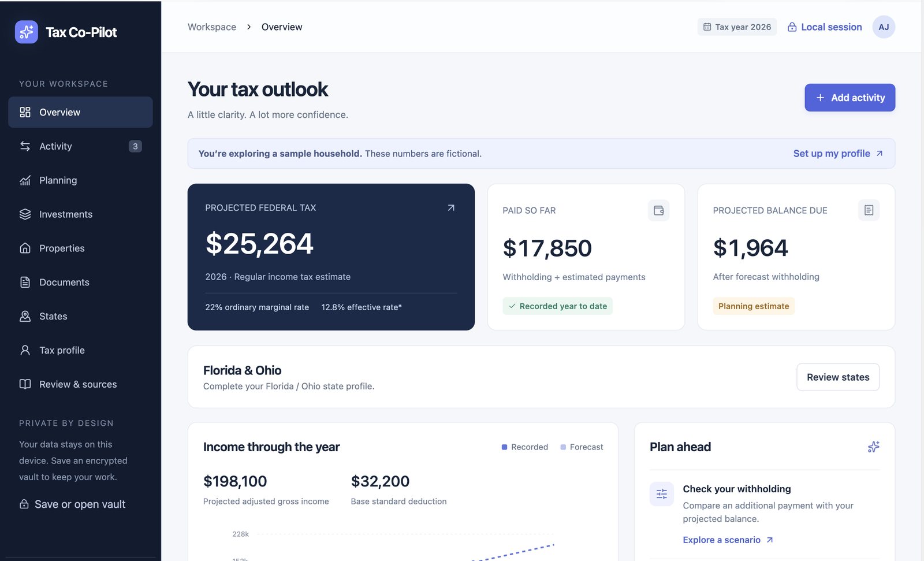The width and height of the screenshot is (924, 561).
Task: Click the Overview grid icon in sidebar
Action: [x=25, y=112]
